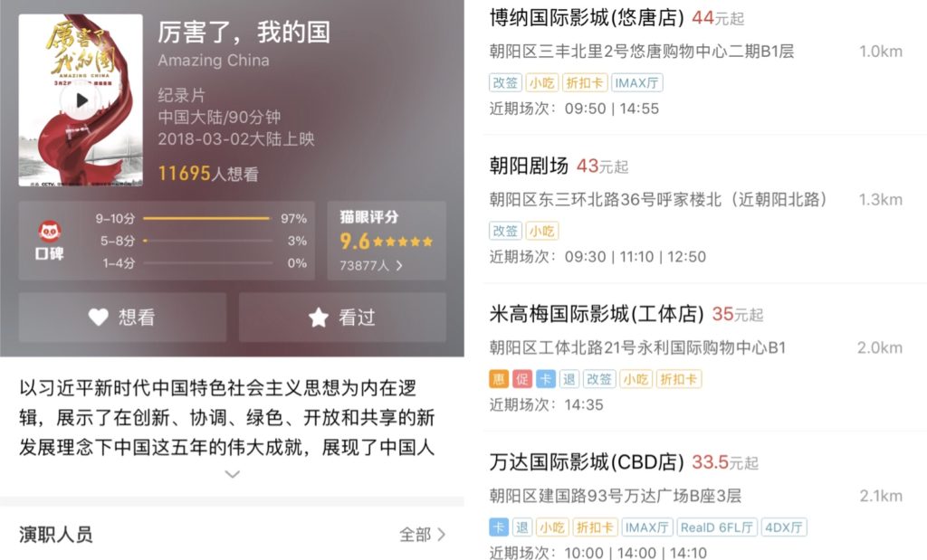Click the chevron next to 73877人
Viewport: 927px width, 560px height.
(399, 266)
